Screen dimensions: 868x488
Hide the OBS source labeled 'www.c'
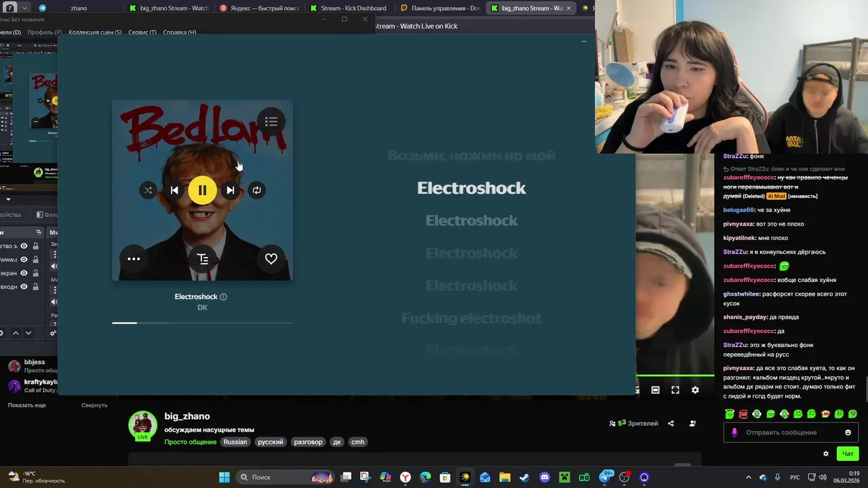coord(24,260)
